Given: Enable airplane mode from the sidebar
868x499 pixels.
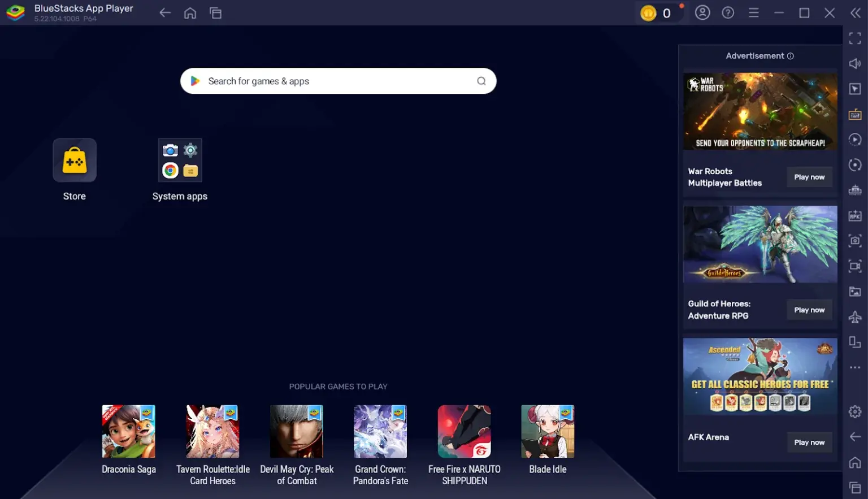Looking at the screenshot, I should [x=855, y=317].
